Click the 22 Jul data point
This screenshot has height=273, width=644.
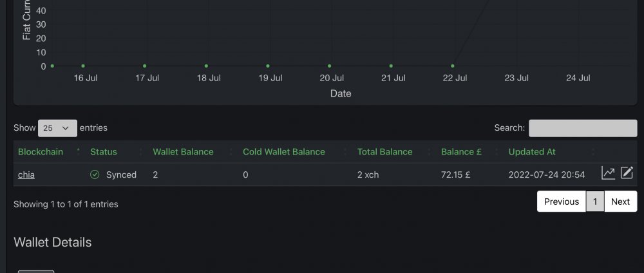click(x=453, y=66)
